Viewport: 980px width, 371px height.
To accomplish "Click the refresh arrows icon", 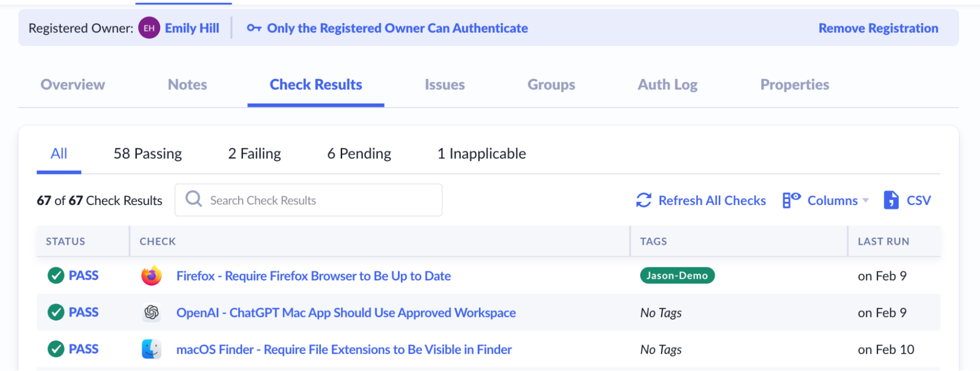I will 644,200.
